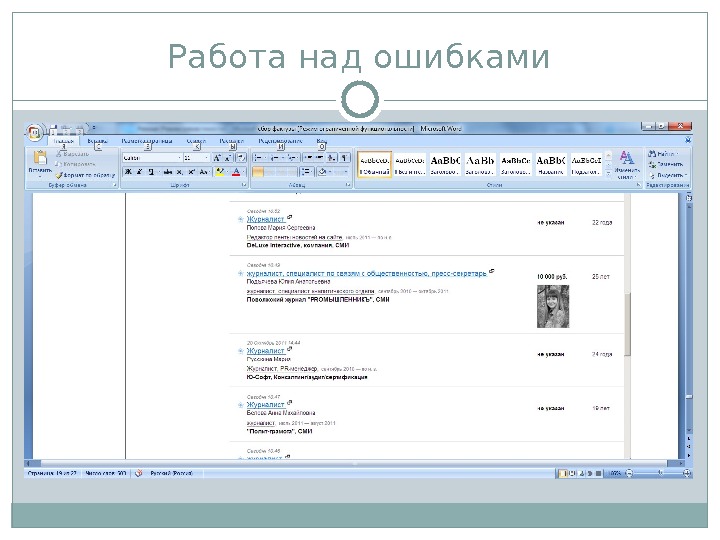Screen dimensions: 720x540
Task: Expand the Clipboard (Буфер обмена) dialog launcher
Action: coord(115,185)
